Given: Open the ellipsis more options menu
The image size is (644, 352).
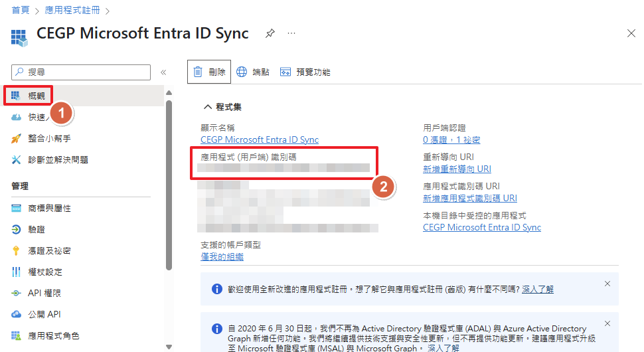Looking at the screenshot, I should coord(291,33).
